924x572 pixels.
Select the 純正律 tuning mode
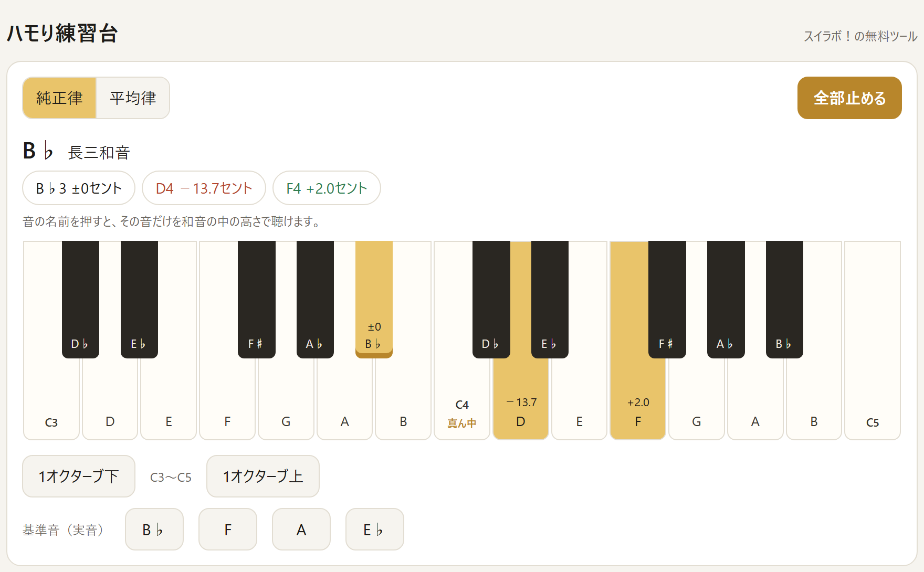click(59, 98)
